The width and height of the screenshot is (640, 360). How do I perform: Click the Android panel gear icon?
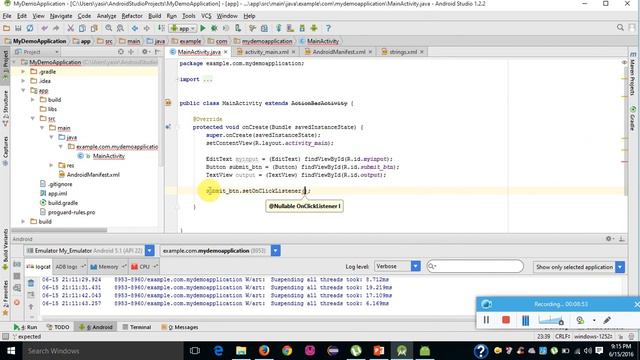[608, 239]
